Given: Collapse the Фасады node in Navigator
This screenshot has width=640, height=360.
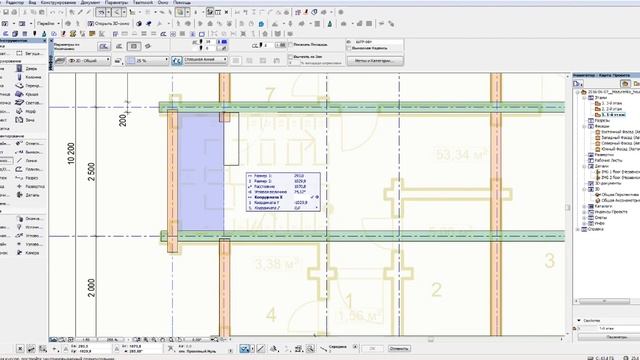Looking at the screenshot, I should (584, 127).
